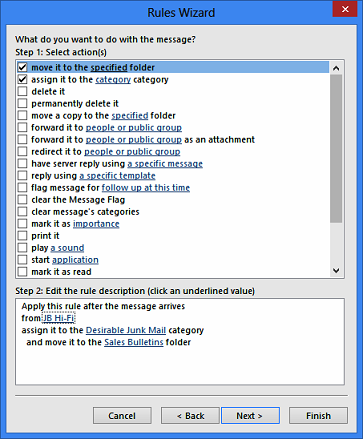Viewport: 363px width, 439px height.
Task: Click the action list scrollbar thumb
Action: pyautogui.click(x=336, y=149)
